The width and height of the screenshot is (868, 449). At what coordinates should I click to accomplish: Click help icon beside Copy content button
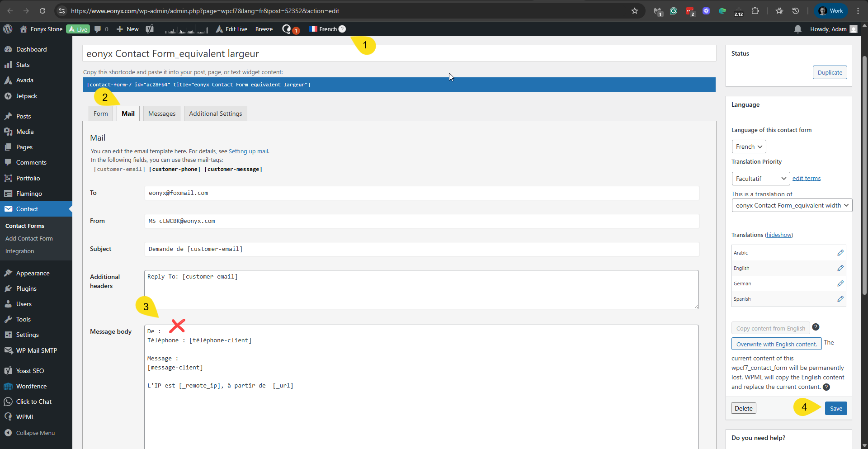point(816,327)
